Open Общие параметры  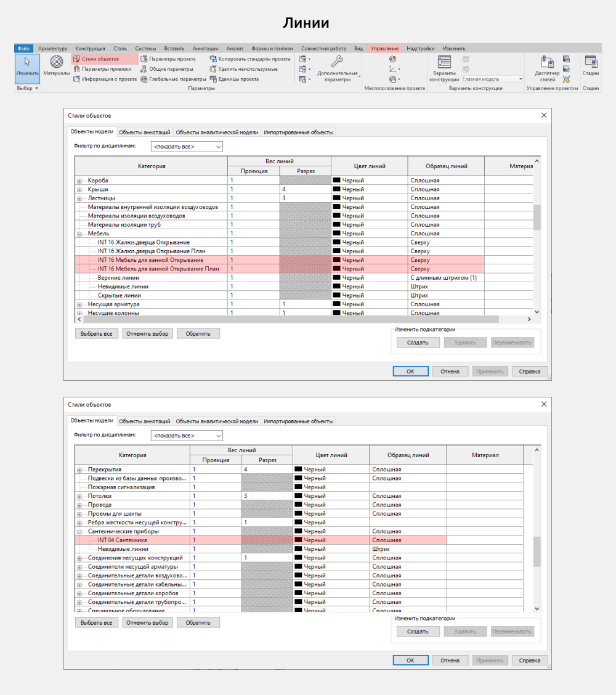click(167, 69)
